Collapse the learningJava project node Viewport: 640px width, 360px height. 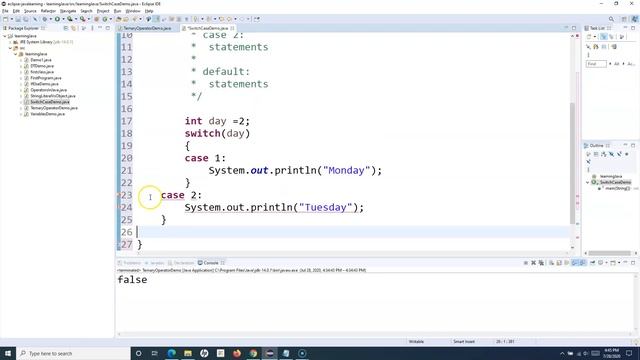5,36
